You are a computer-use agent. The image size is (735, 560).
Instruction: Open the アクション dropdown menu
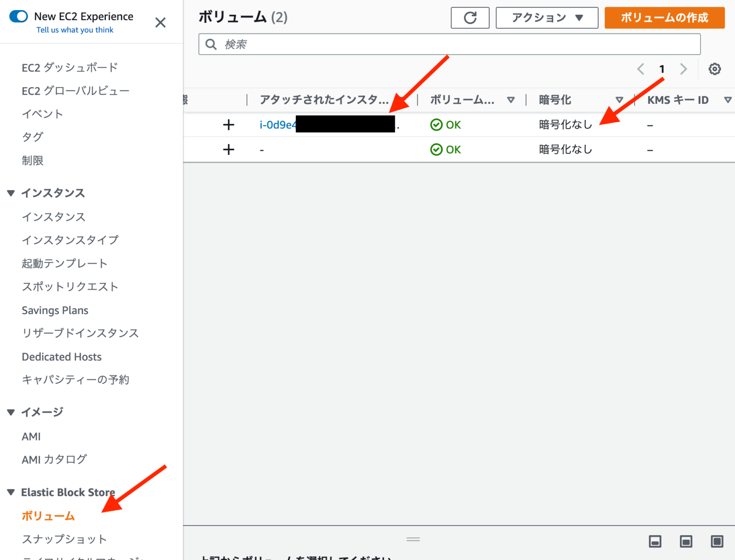click(546, 18)
